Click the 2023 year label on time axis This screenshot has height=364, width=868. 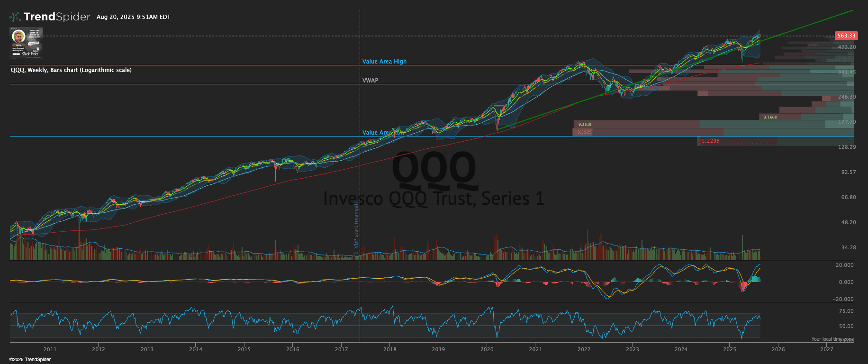(633, 349)
